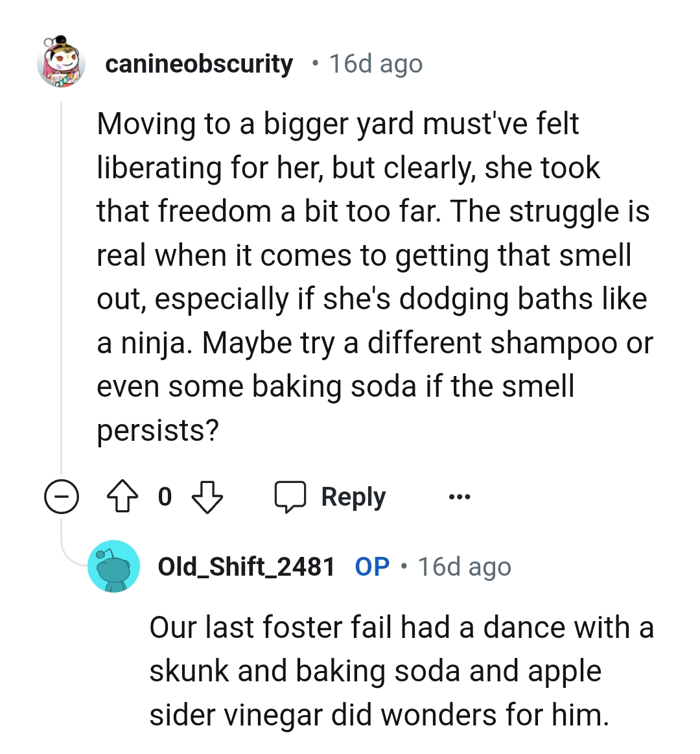Select the vote count showing 0
Screen dimensions: 700x754
tap(164, 497)
